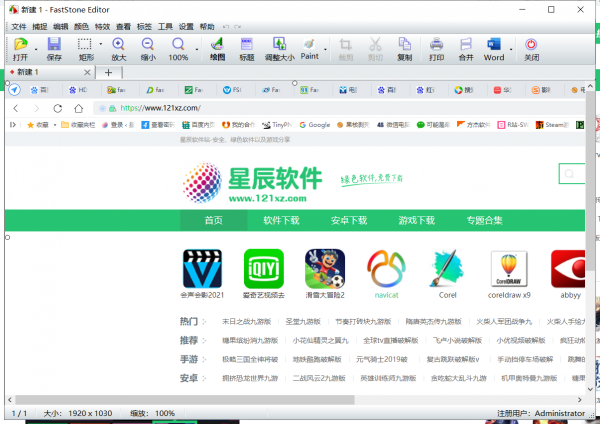Open the 颜色 menu

click(82, 27)
